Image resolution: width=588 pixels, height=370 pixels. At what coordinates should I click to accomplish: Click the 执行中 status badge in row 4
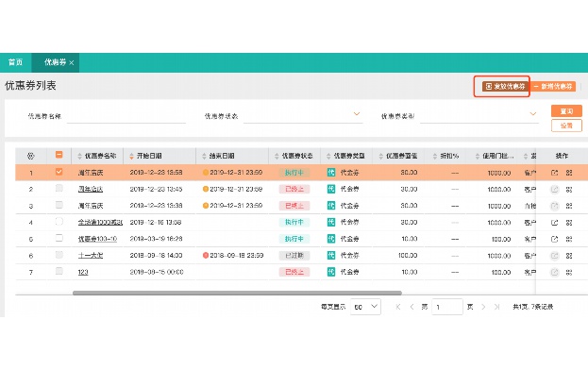[294, 223]
